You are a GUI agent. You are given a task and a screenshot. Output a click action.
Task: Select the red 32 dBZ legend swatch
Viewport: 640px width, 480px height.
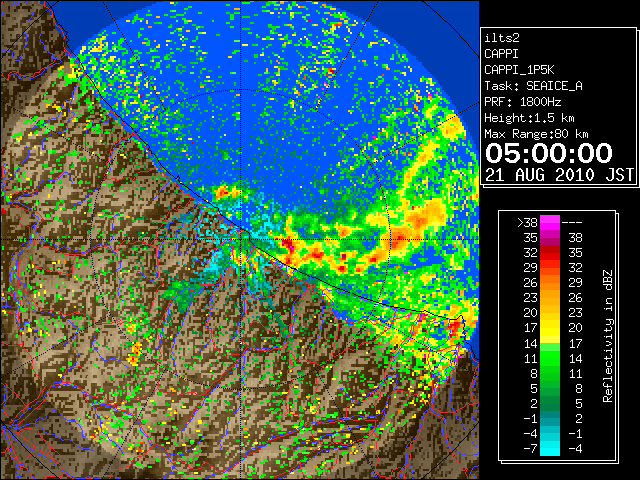(550, 253)
